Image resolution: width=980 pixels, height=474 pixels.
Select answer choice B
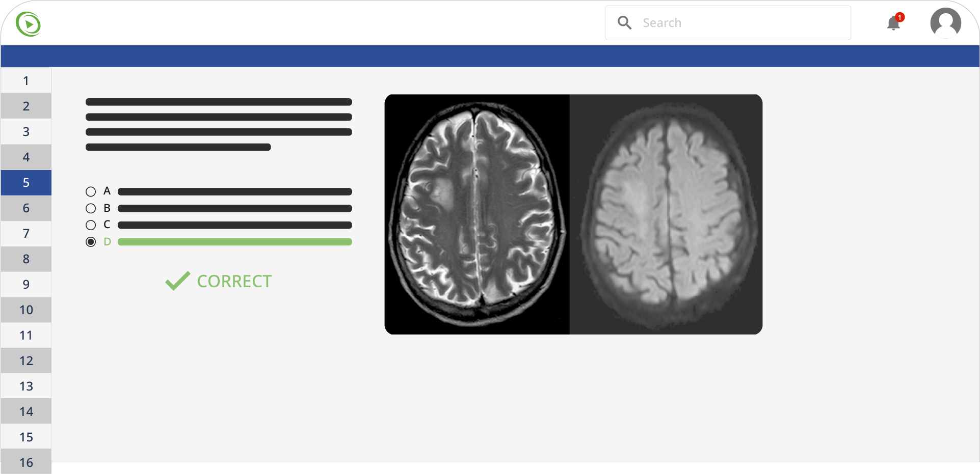91,208
